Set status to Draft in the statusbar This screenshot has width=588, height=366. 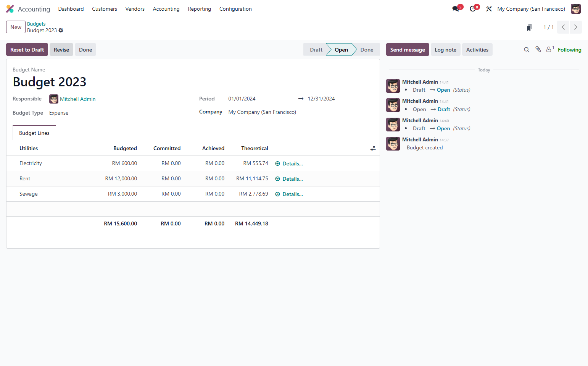pos(316,50)
